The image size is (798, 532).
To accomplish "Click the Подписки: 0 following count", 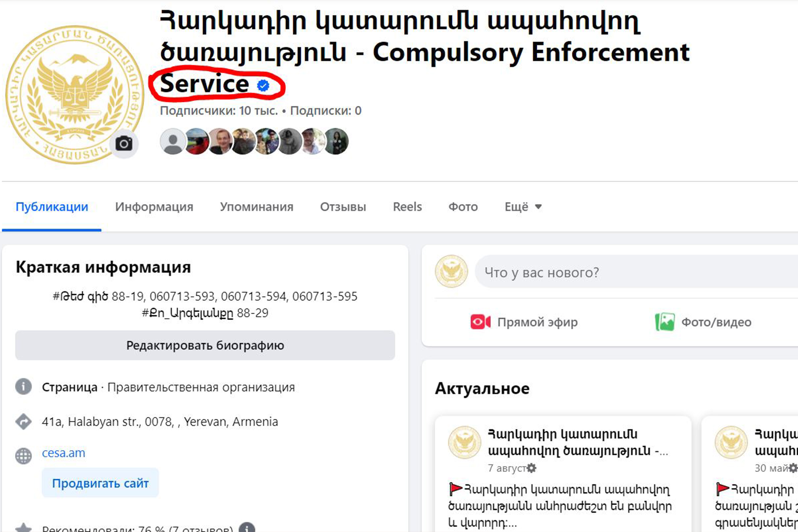I will [x=326, y=111].
